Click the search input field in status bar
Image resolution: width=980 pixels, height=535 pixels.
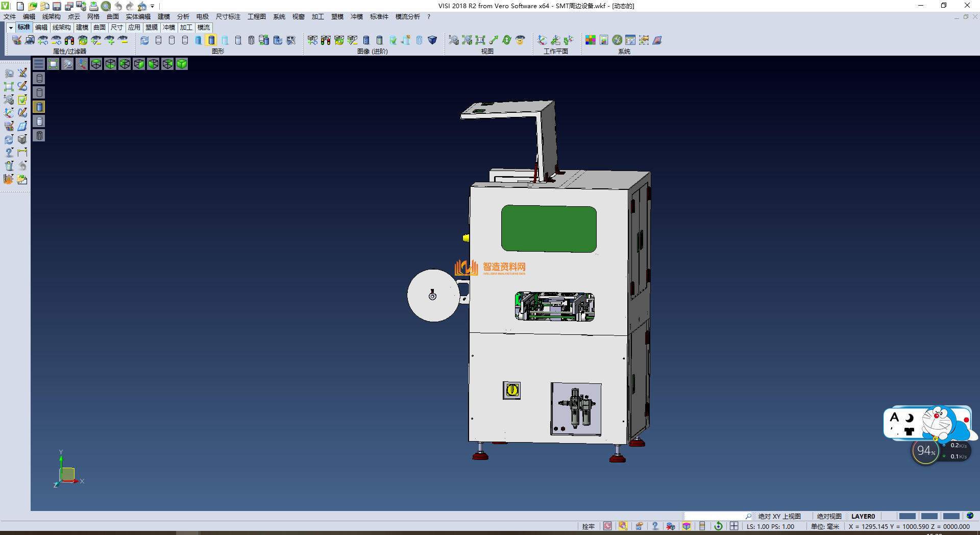tap(715, 516)
